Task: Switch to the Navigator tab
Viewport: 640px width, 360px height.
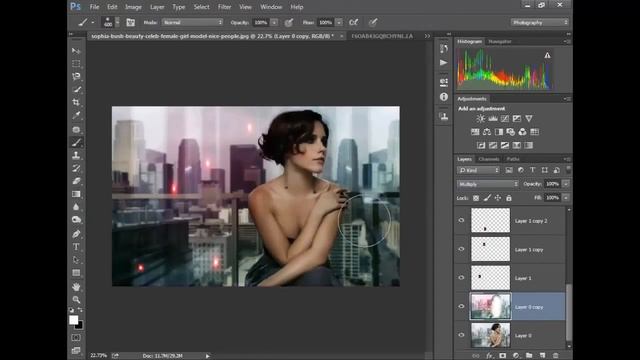Action: click(500, 42)
